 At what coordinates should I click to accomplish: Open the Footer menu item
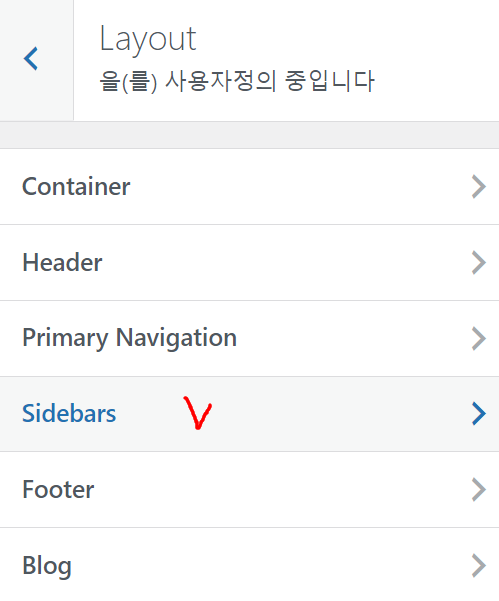(250, 489)
